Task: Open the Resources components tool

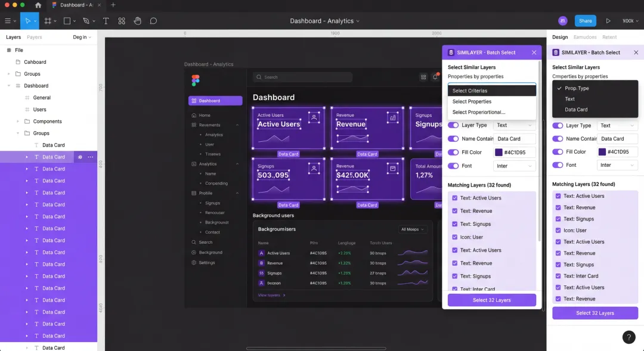Action: (122, 21)
